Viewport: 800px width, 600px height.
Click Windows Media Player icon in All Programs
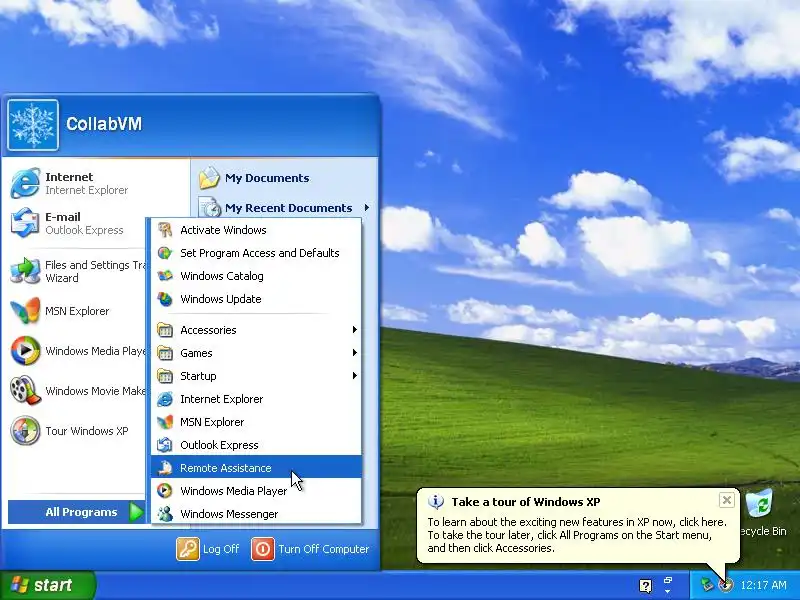165,491
